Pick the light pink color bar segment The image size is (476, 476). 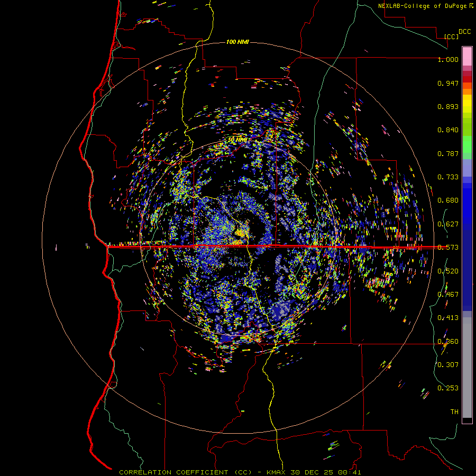coord(467,56)
